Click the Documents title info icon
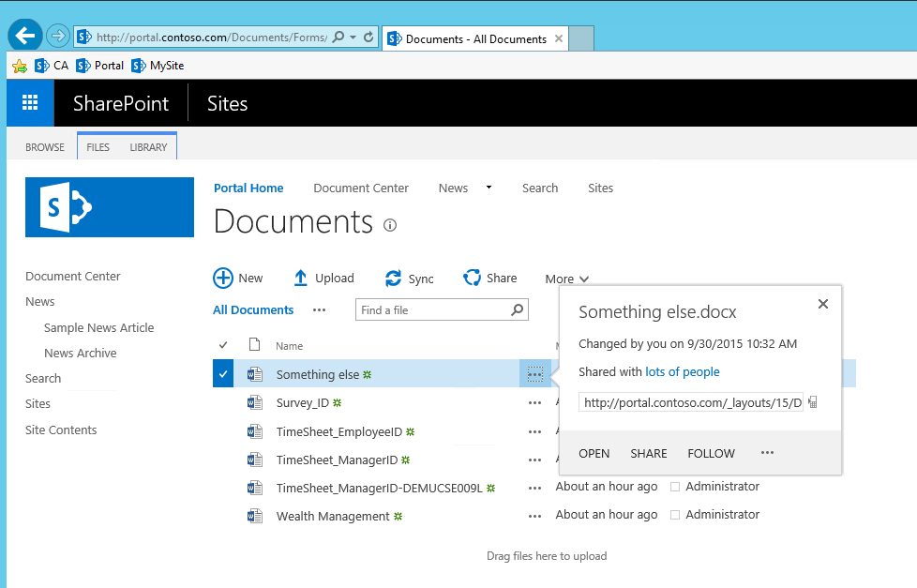 pos(390,225)
